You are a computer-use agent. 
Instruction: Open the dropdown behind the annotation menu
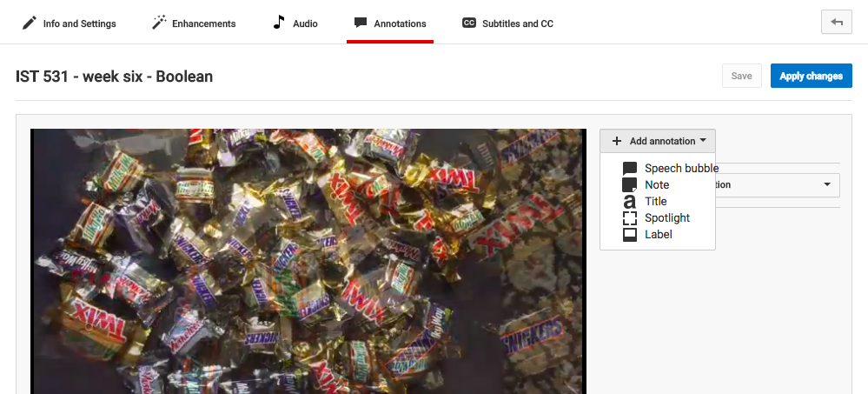pyautogui.click(x=778, y=185)
